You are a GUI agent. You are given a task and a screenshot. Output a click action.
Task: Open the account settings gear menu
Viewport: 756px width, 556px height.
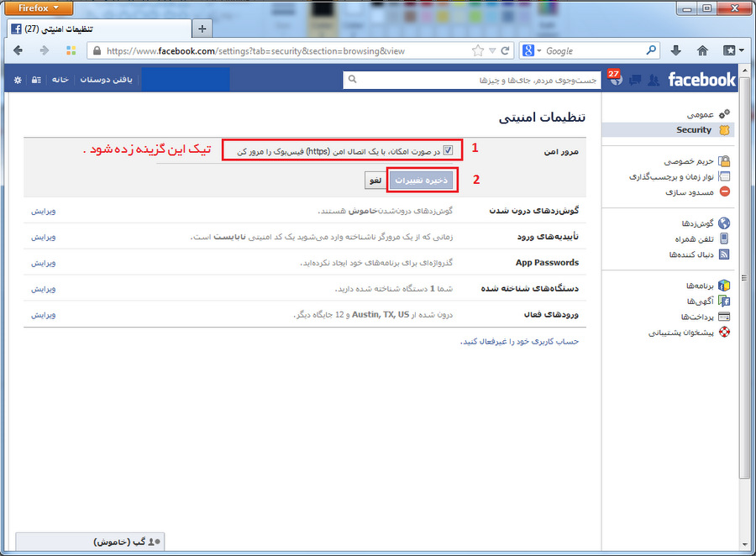point(18,80)
